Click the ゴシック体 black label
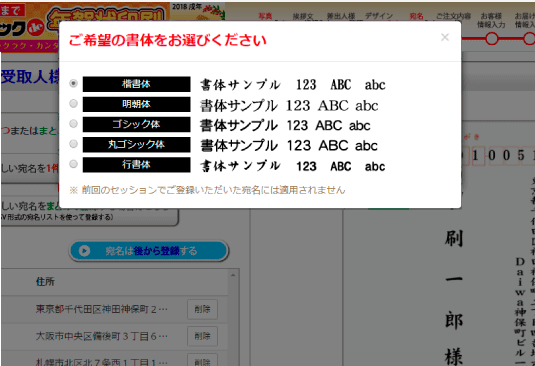This screenshot has height=366, width=535. [x=136, y=124]
